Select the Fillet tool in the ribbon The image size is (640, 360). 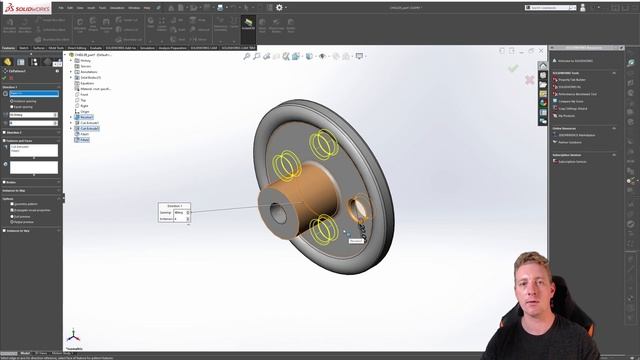click(x=151, y=22)
